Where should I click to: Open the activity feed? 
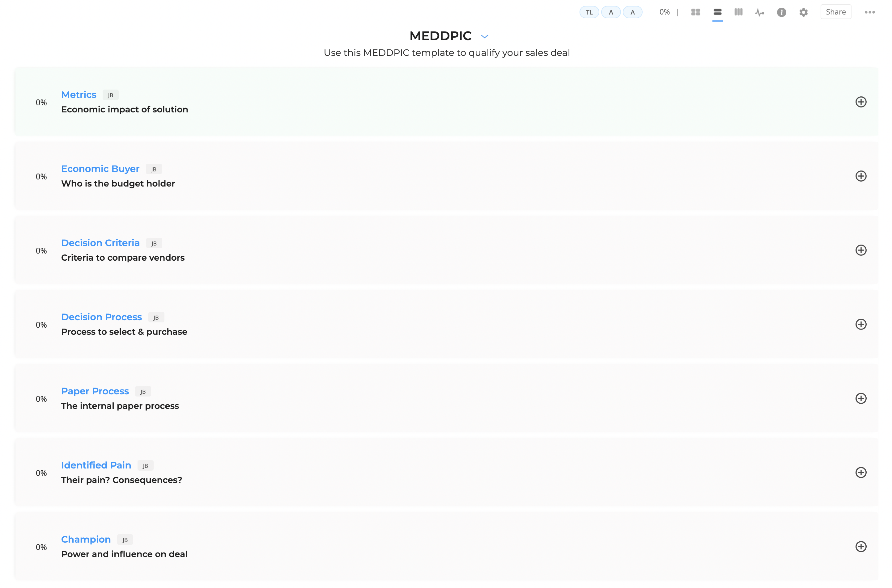[759, 12]
